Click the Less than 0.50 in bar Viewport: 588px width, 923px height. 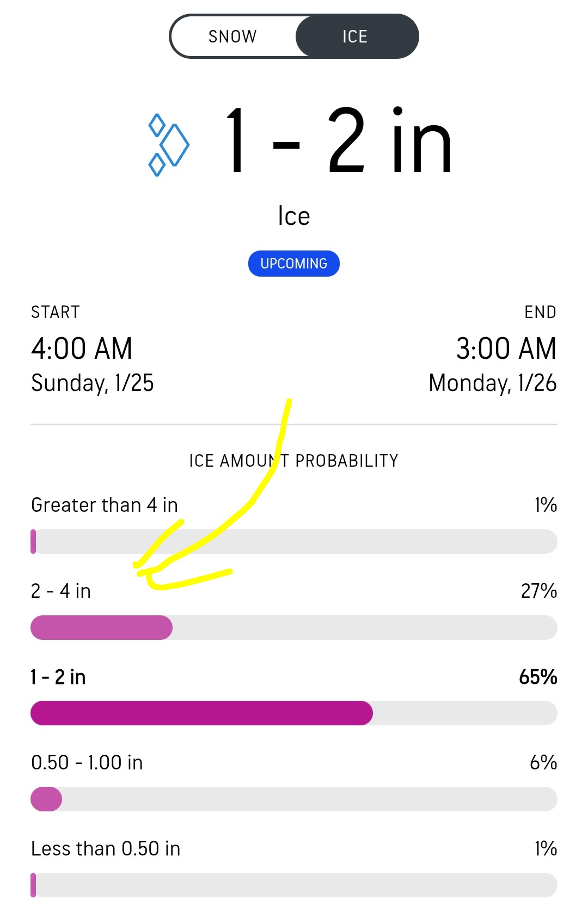(x=294, y=885)
